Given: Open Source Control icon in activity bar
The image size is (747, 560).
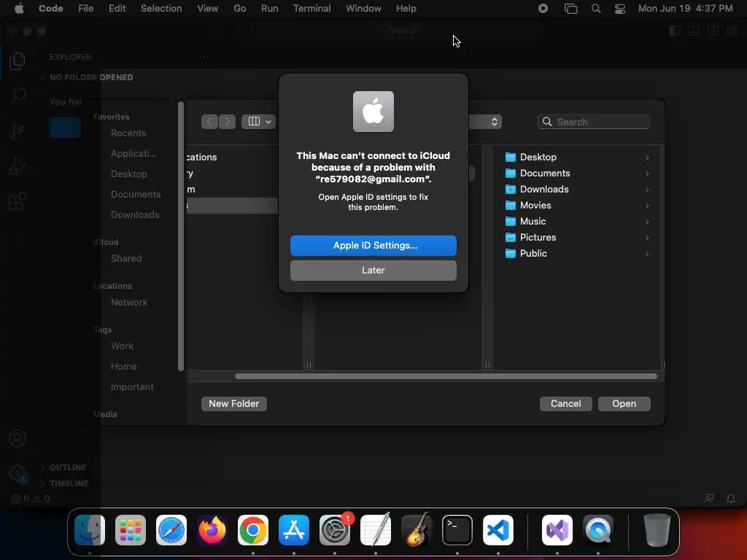Looking at the screenshot, I should (x=18, y=131).
